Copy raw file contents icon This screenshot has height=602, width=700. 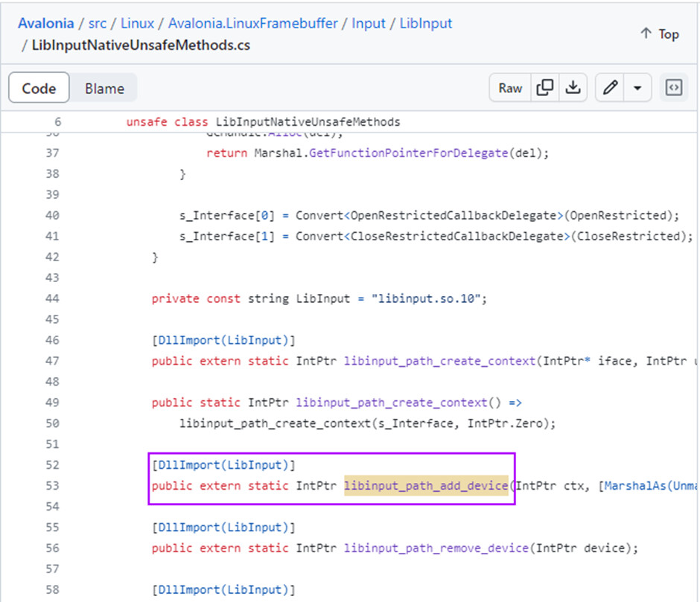tap(545, 88)
